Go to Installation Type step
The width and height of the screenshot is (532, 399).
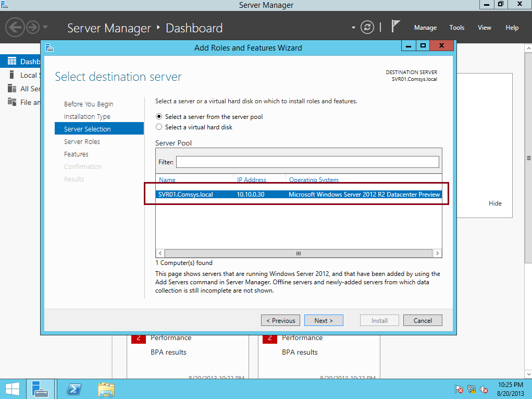pyautogui.click(x=87, y=116)
